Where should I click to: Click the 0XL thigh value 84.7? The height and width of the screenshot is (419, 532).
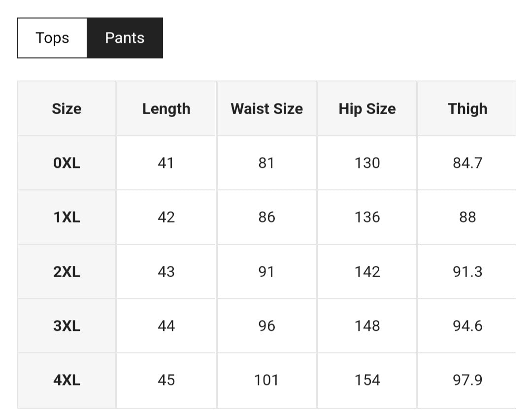pyautogui.click(x=467, y=163)
